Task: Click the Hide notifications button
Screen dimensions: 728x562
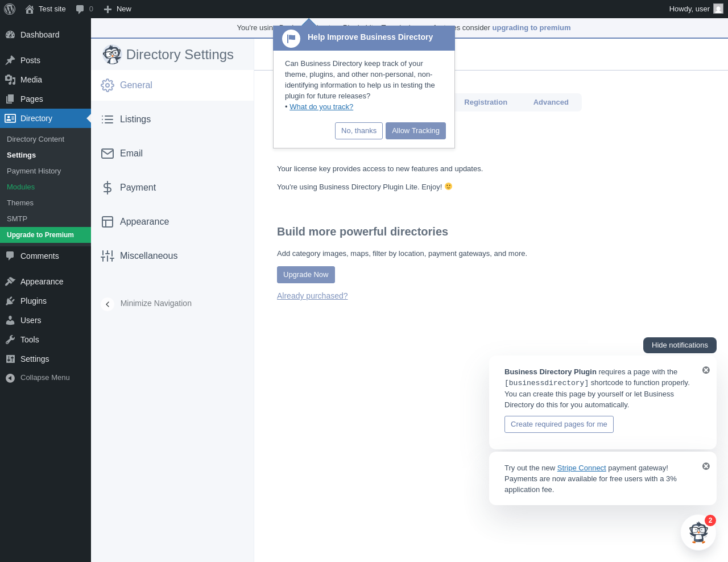Action: pos(680,345)
